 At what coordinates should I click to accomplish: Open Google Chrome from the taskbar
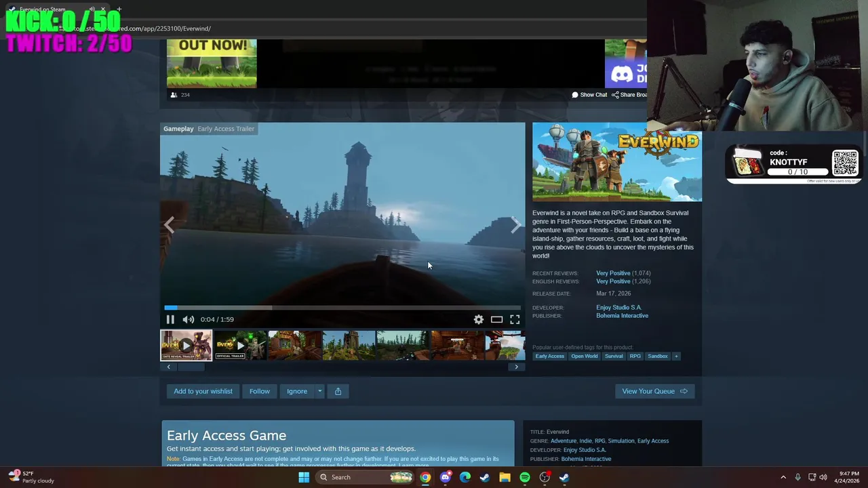point(425,477)
